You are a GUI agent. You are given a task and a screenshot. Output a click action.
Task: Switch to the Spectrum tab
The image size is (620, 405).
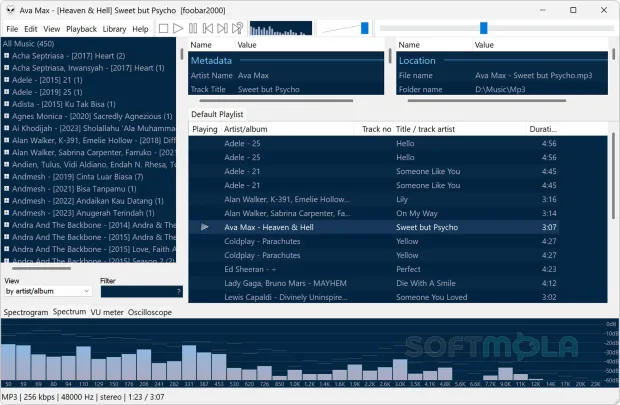(x=69, y=312)
